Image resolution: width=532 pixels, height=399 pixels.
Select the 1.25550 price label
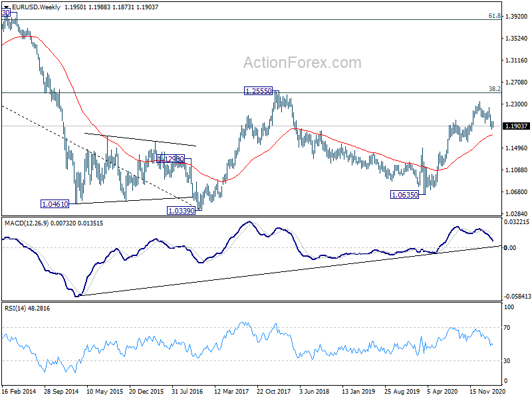click(x=259, y=91)
